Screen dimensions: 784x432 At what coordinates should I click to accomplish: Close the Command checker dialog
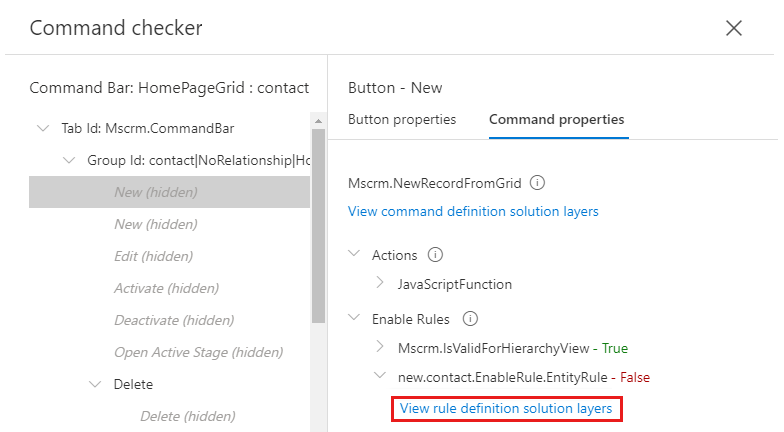pyautogui.click(x=734, y=28)
